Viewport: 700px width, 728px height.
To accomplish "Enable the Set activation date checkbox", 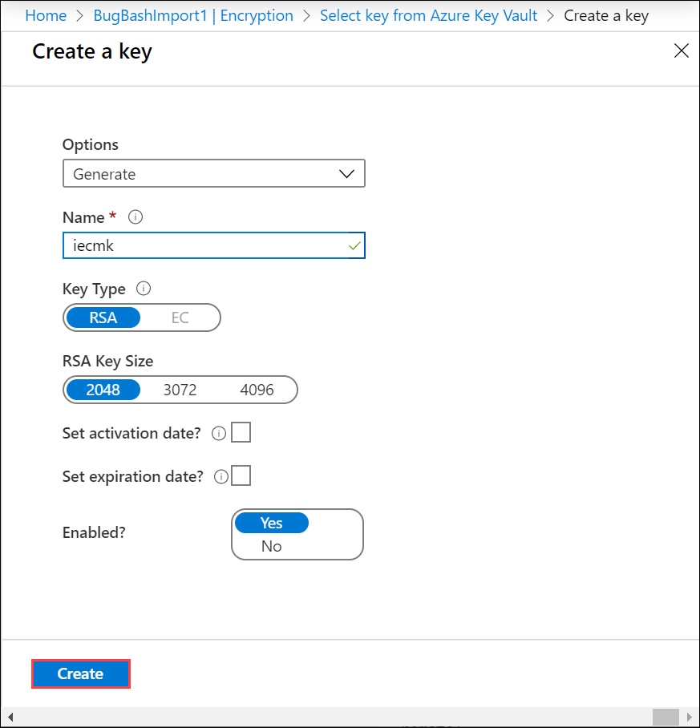I will click(241, 432).
